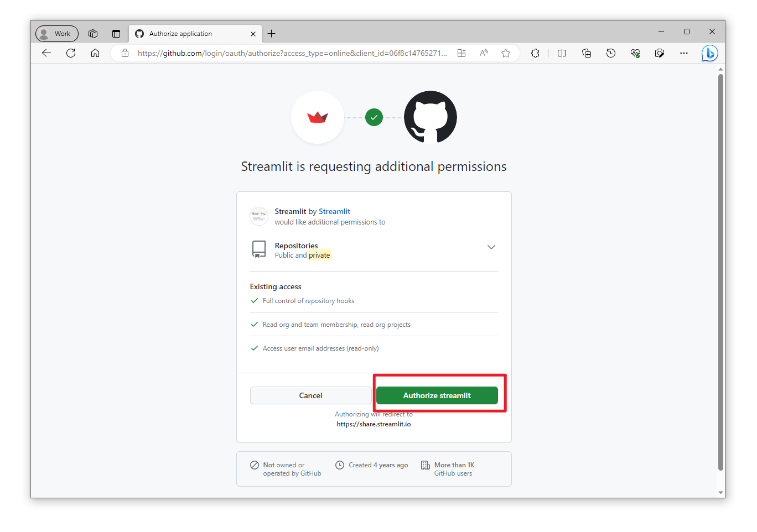Viewport: 757px width, 532px height.
Task: Open the Extensions puzzle icon
Action: (x=535, y=53)
